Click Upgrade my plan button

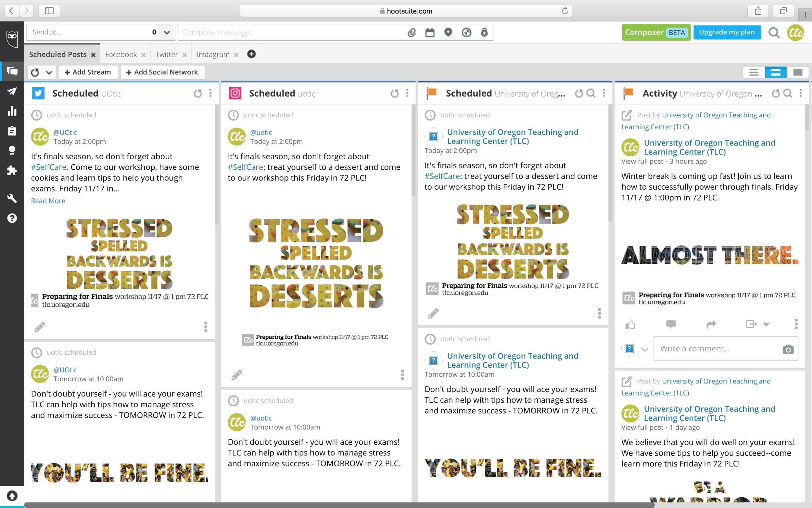727,32
